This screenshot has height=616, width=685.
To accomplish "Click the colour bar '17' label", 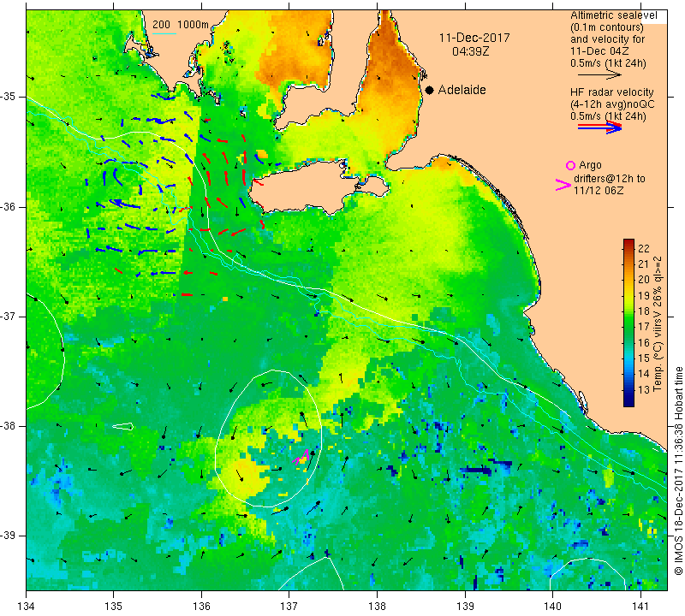I will [x=644, y=327].
